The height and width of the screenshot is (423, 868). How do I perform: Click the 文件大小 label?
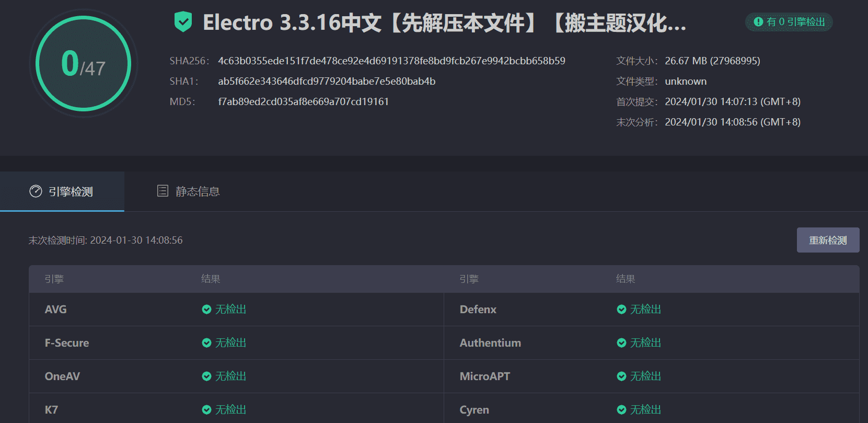click(636, 61)
